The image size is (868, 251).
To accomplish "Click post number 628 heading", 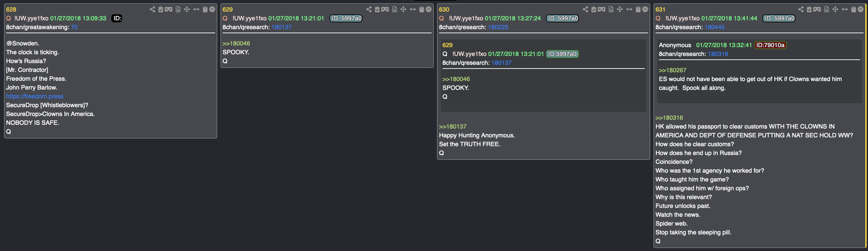I will point(11,9).
